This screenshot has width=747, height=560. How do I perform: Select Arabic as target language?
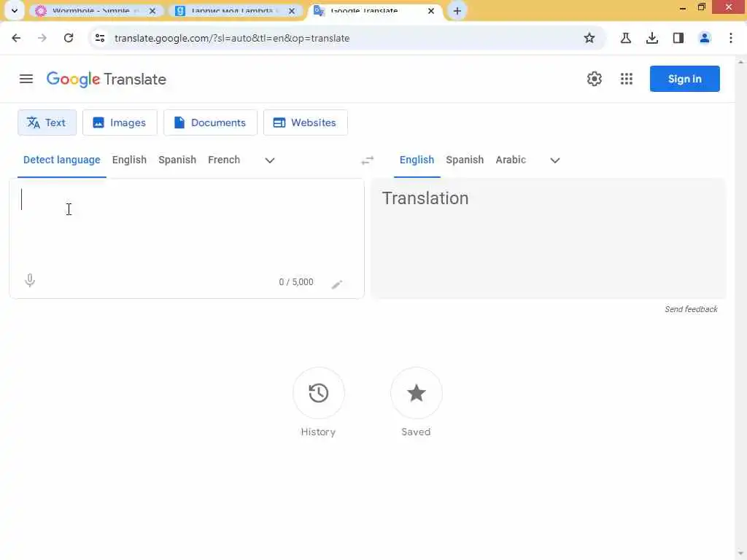coord(511,160)
